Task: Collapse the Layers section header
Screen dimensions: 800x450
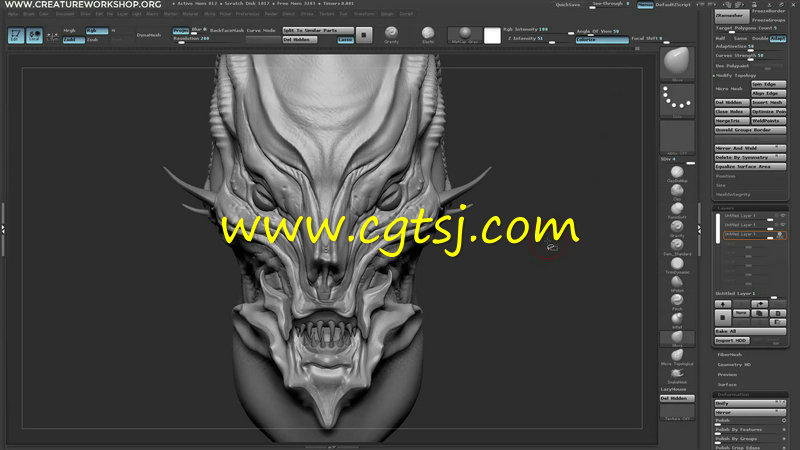Action: point(749,208)
